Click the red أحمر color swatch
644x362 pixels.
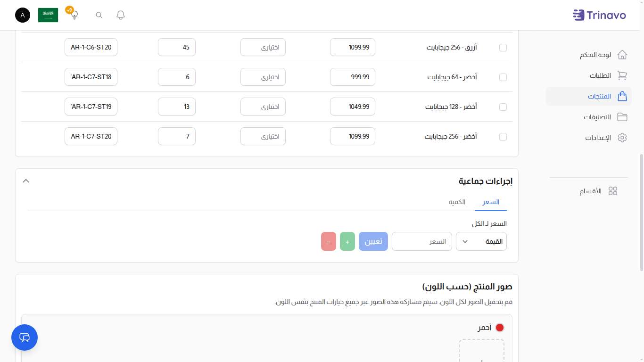pyautogui.click(x=500, y=327)
